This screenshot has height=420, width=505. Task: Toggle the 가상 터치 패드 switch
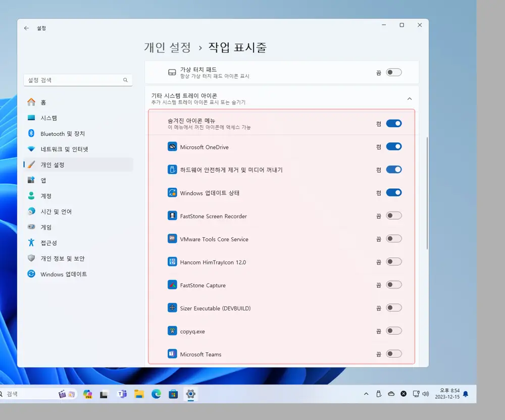tap(394, 72)
